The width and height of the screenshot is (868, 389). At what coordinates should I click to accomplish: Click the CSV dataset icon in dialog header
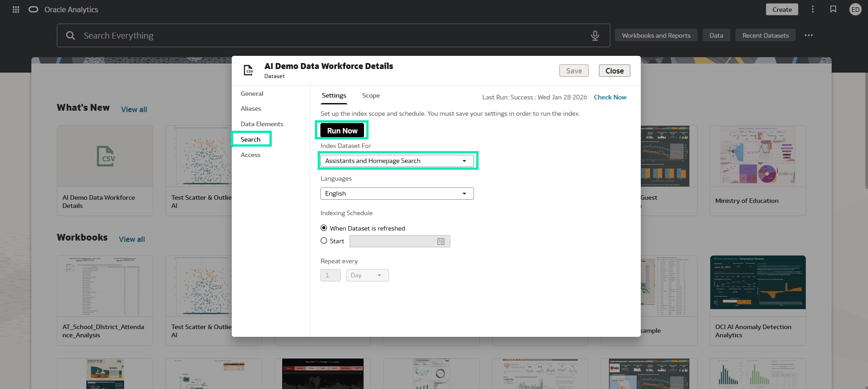tap(249, 70)
